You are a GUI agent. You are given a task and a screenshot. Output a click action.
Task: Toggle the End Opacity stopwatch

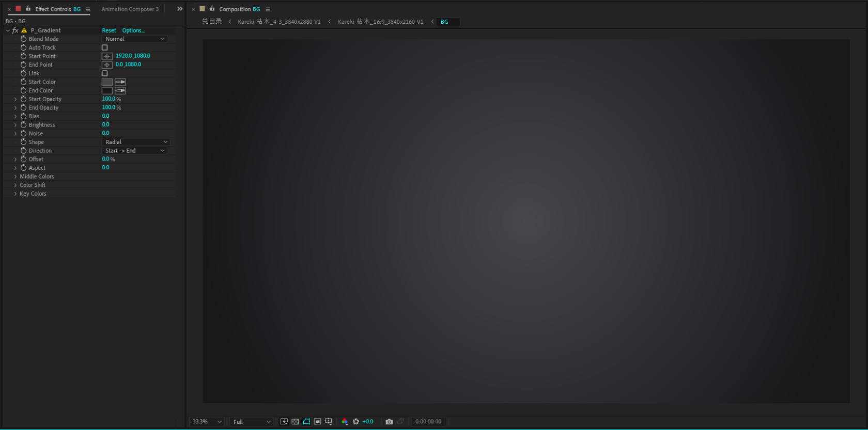coord(23,107)
